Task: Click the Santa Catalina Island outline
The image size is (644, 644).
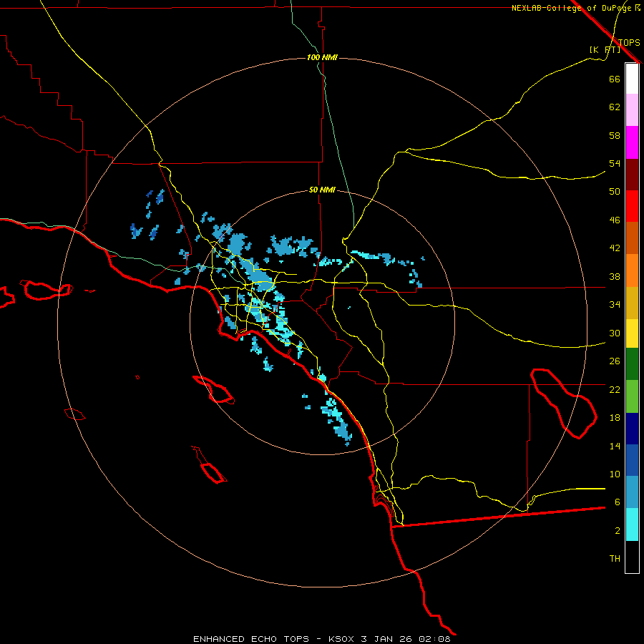Action: 213,389
